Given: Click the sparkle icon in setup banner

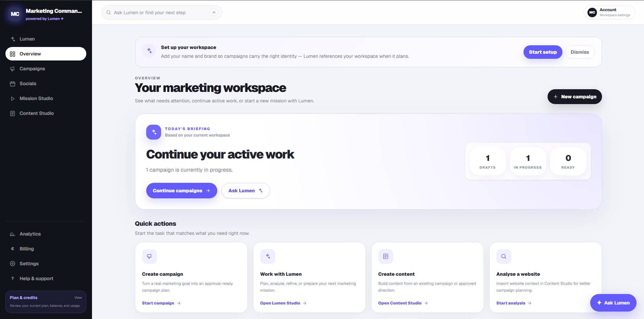Looking at the screenshot, I should (149, 51).
